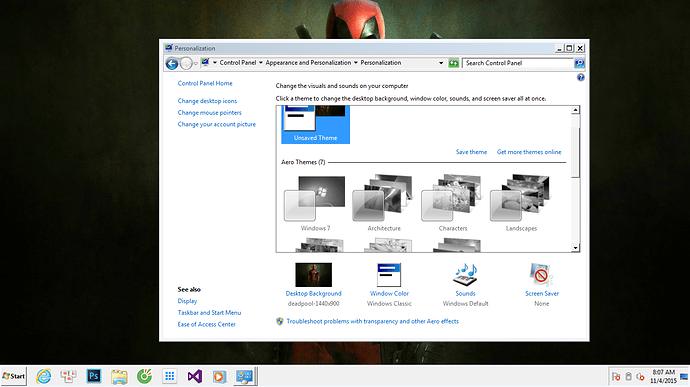Expand the arrow before Control Panel breadcrumb
The image size is (690, 387).
[x=215, y=63]
